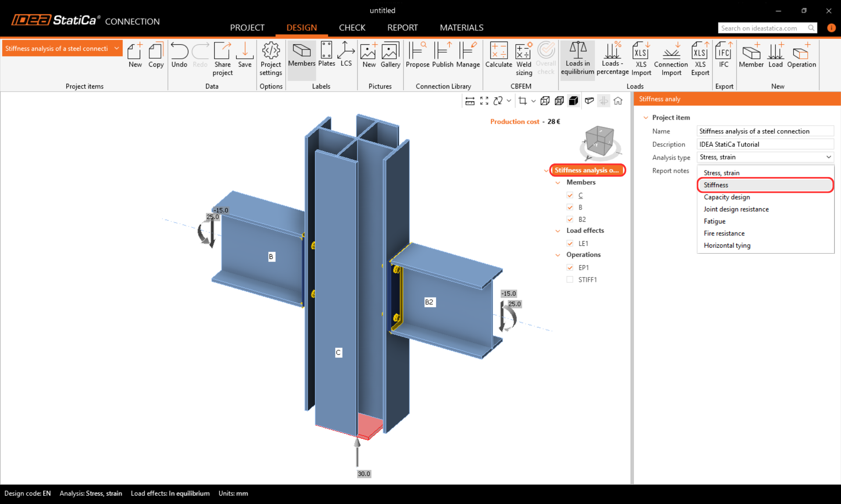Save the project
Image resolution: width=841 pixels, height=504 pixels.
(x=245, y=55)
